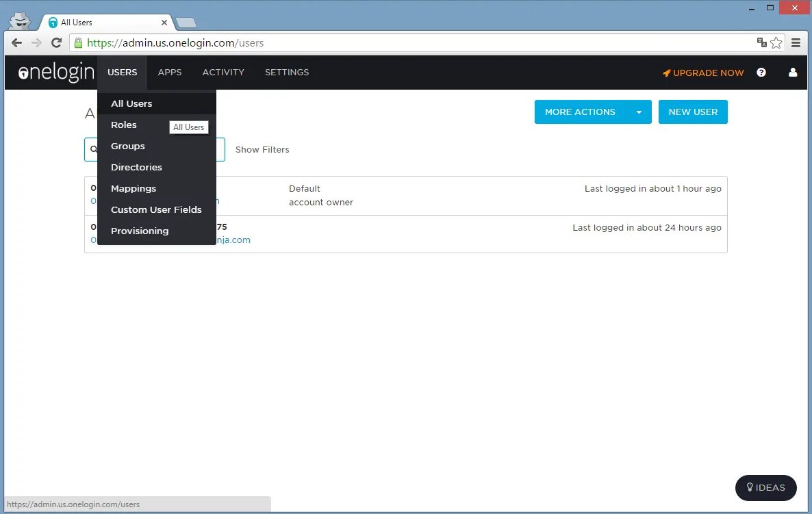
Task: Click Show Filters link
Action: 262,150
